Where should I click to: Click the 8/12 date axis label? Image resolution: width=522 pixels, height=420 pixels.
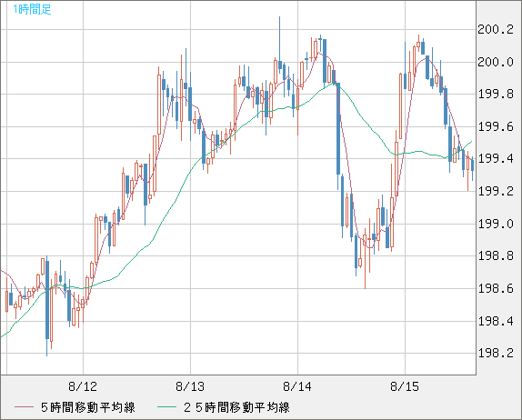pos(83,386)
